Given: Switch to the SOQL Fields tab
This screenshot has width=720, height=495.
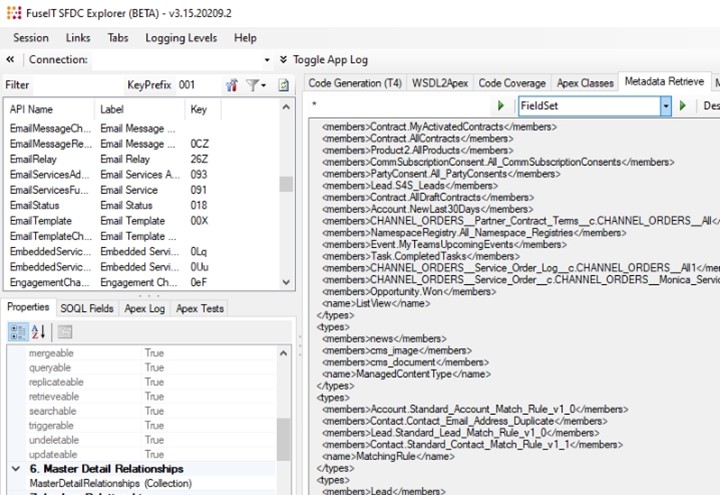Looking at the screenshot, I should pyautogui.click(x=87, y=309).
